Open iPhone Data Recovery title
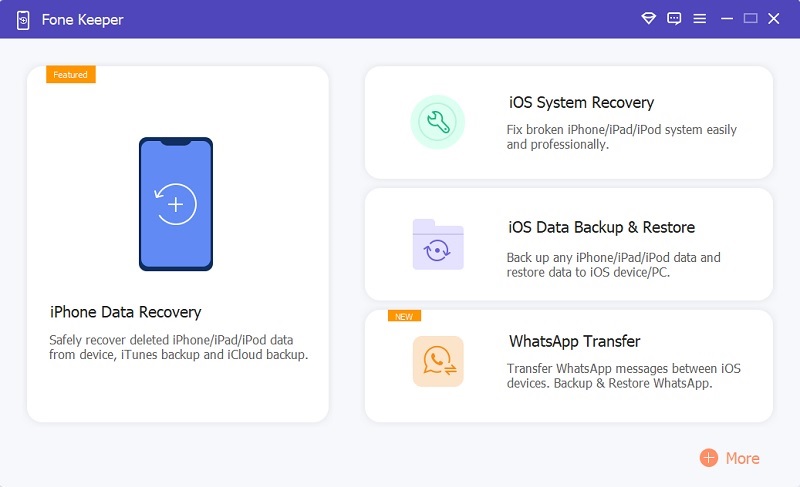 coord(126,312)
